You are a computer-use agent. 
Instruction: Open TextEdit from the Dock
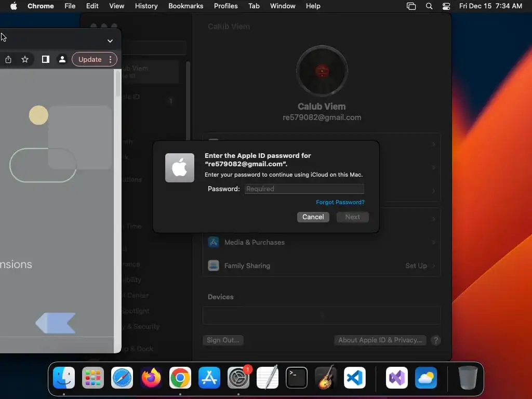[268, 378]
